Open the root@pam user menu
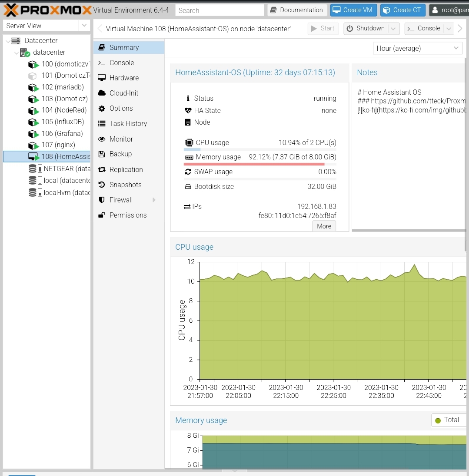The height and width of the screenshot is (476, 469). point(449,10)
